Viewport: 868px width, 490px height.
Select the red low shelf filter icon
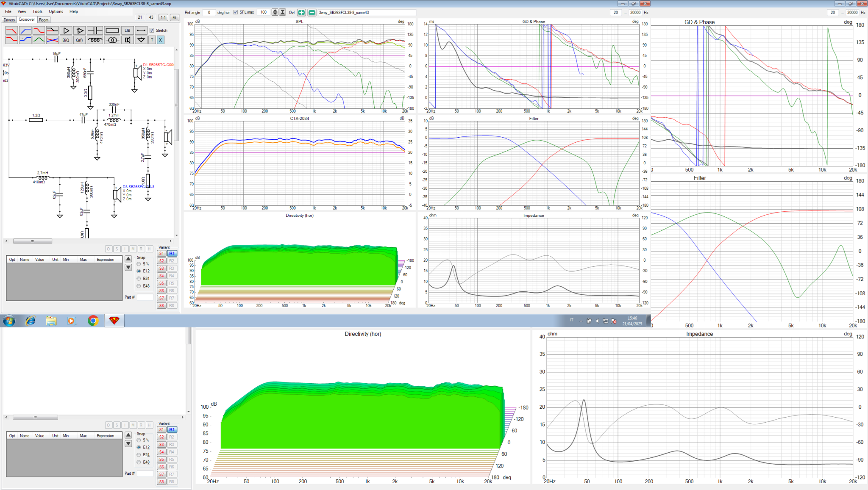point(11,40)
